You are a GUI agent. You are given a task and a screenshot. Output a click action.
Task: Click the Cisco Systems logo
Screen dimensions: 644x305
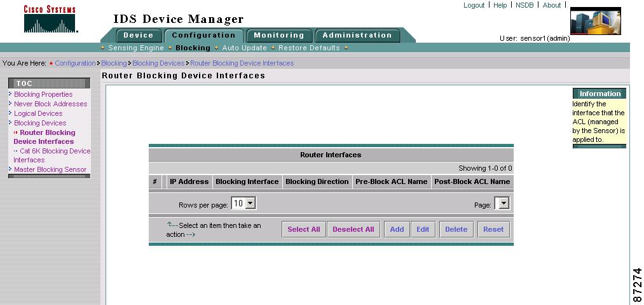tap(51, 19)
